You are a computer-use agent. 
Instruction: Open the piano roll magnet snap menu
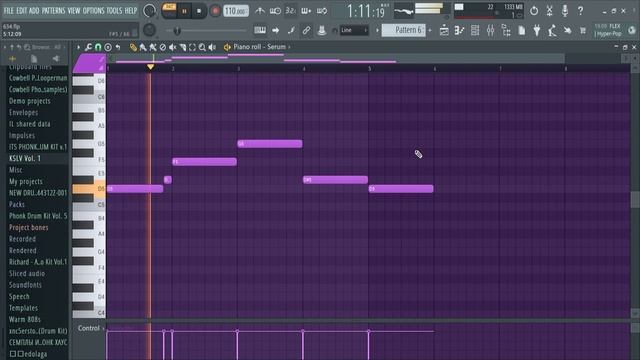(98, 47)
